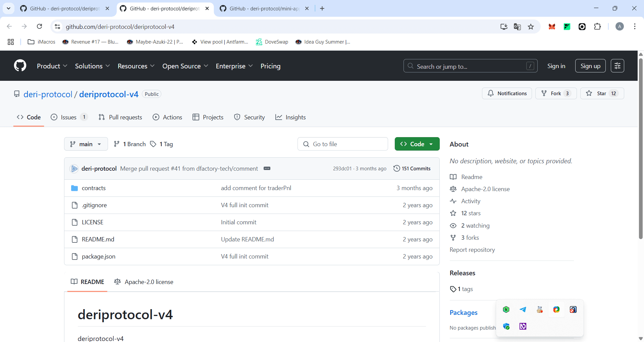The height and width of the screenshot is (342, 644).
Task: View the 1 Branch link
Action: pos(130,144)
